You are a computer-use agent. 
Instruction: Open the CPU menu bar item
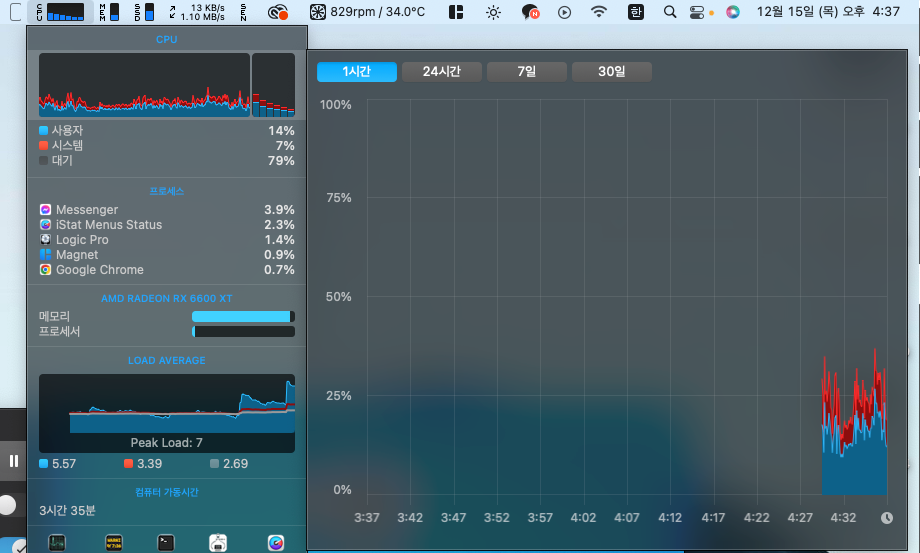(60, 12)
